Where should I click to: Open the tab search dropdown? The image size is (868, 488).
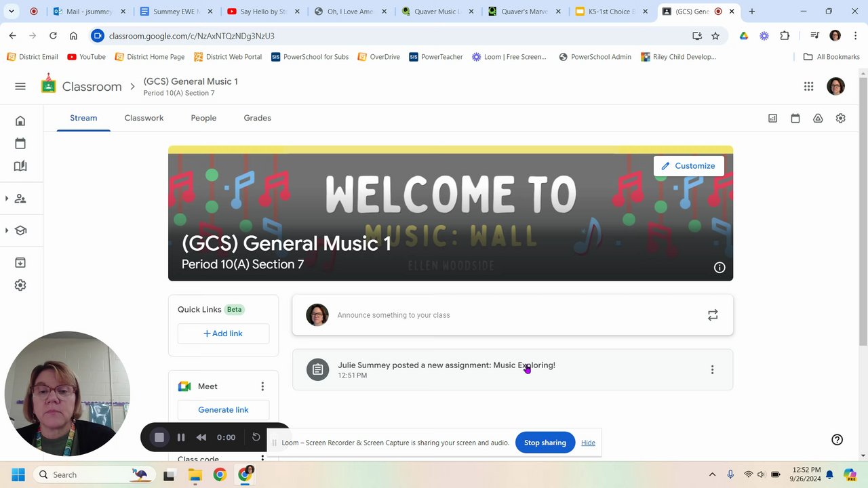pyautogui.click(x=12, y=12)
